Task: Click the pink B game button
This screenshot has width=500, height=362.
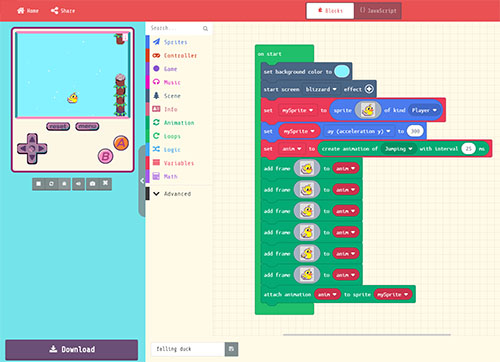Action: point(105,156)
